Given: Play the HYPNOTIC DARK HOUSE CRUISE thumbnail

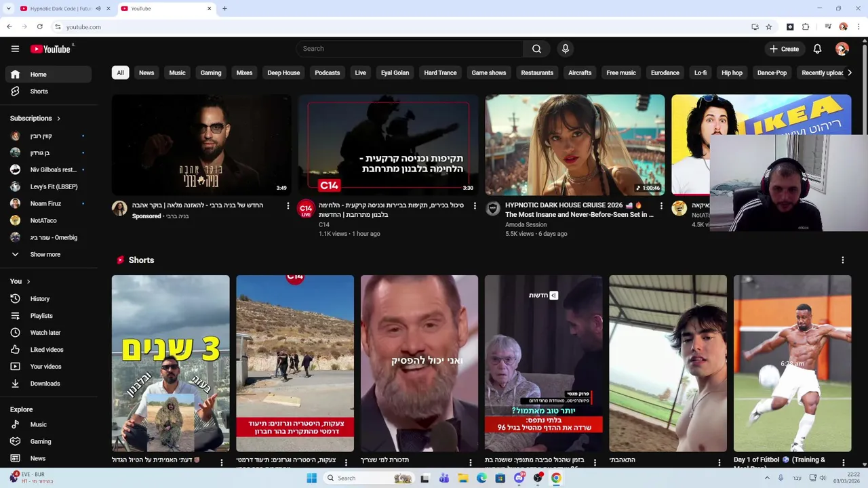Looking at the screenshot, I should [x=575, y=145].
